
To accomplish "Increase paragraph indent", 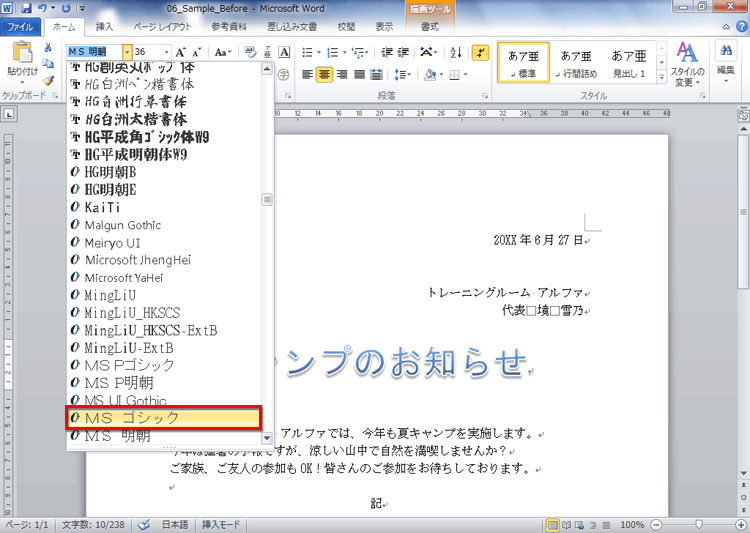I will (403, 52).
